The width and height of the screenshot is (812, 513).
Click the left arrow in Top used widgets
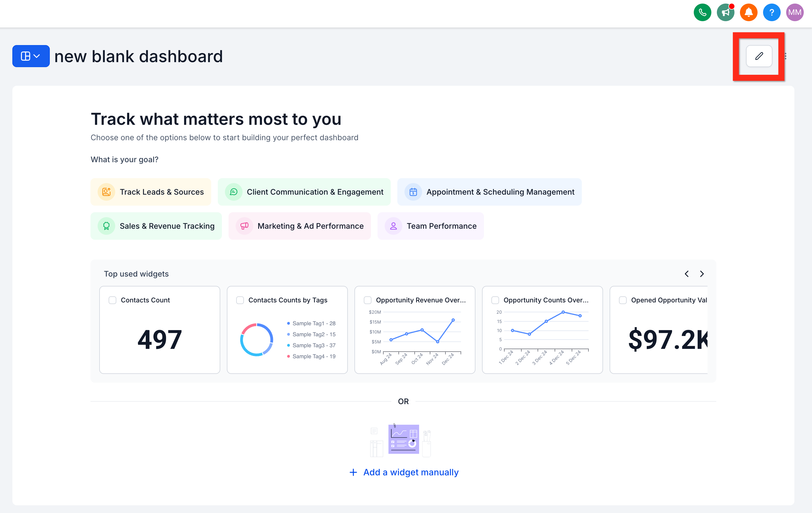pyautogui.click(x=687, y=274)
